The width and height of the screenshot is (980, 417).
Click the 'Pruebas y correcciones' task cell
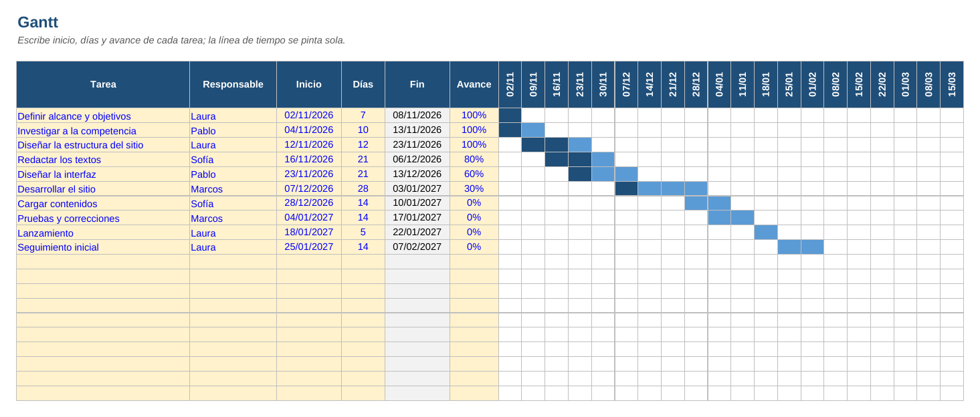point(103,218)
